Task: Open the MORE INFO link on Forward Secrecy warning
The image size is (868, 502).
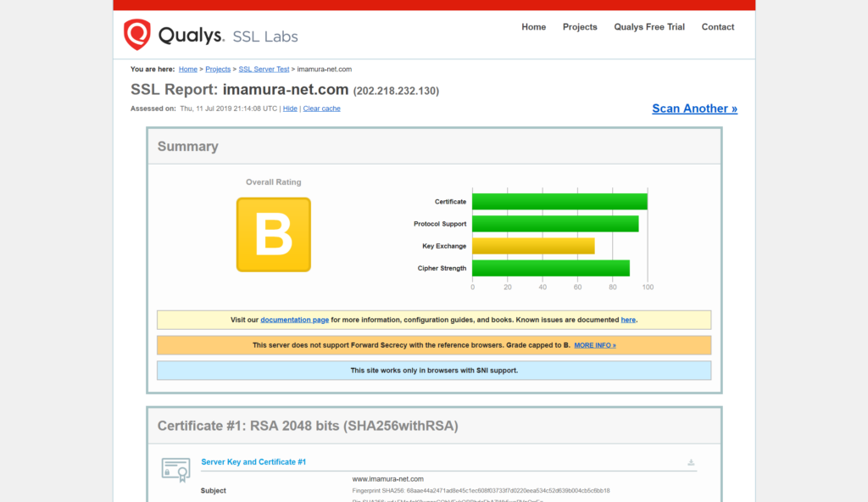Action: [594, 345]
